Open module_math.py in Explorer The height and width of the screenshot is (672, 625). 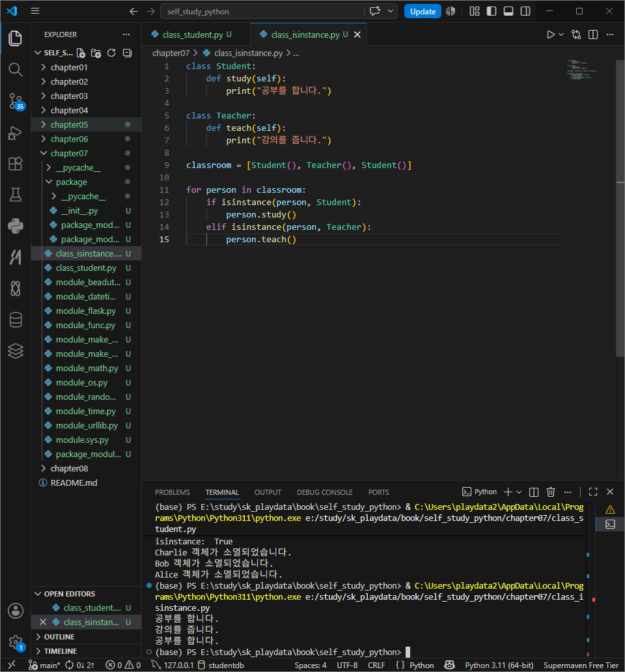point(86,369)
